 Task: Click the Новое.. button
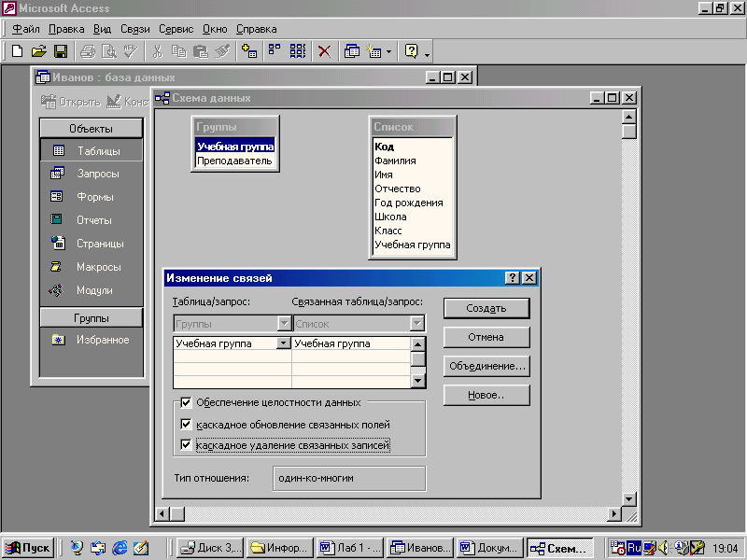pyautogui.click(x=486, y=395)
